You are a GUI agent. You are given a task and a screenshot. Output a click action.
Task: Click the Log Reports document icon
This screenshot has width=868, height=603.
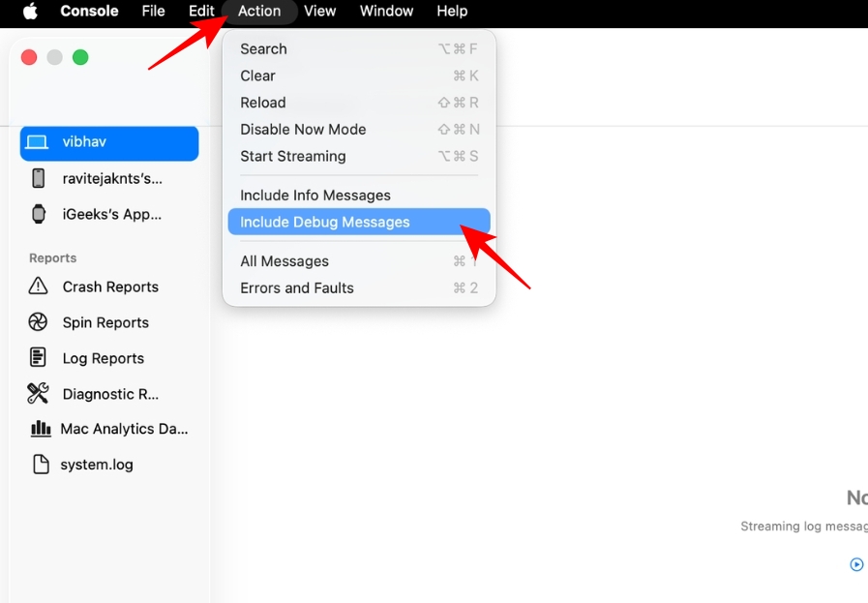[38, 357]
